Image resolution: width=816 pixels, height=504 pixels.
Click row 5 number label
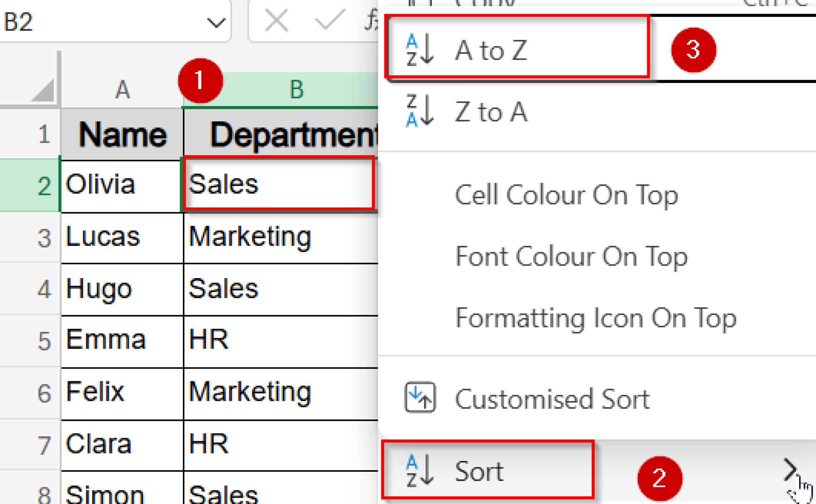tap(44, 341)
